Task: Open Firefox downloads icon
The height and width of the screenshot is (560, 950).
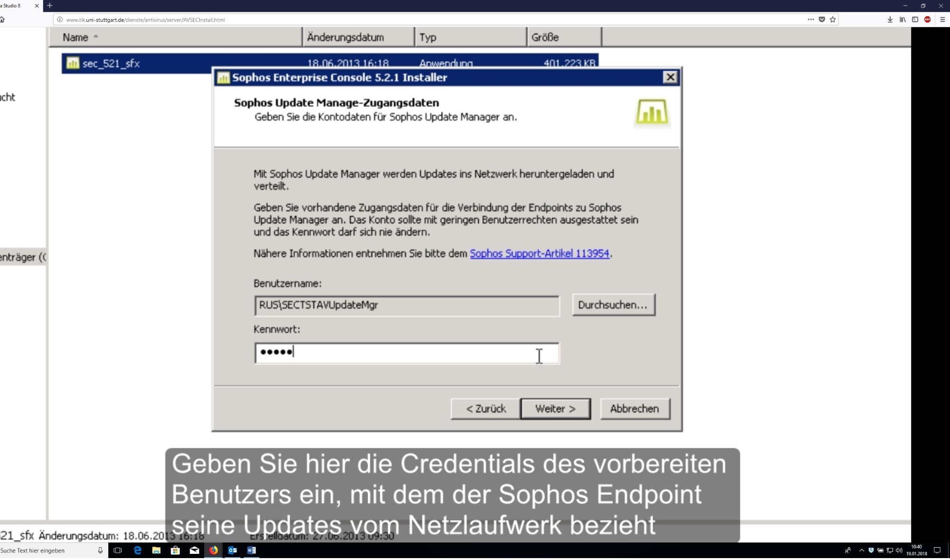Action: point(890,19)
